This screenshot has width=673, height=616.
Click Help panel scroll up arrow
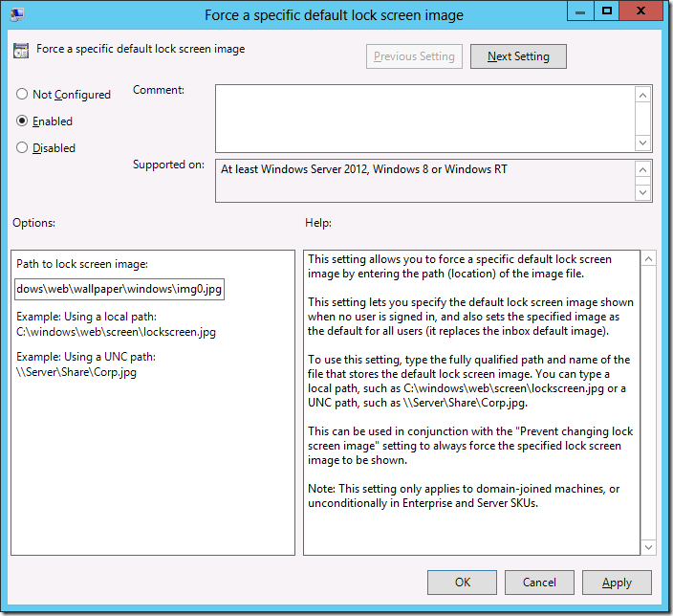(648, 259)
